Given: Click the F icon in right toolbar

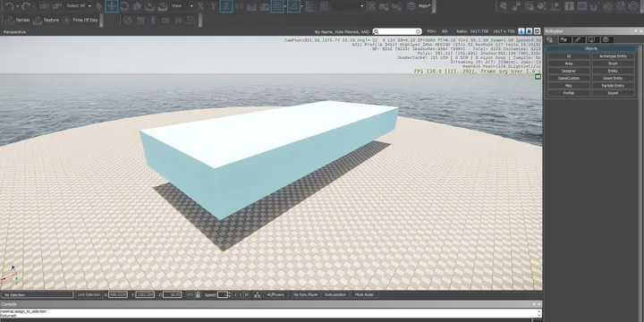Looking at the screenshot, I should (569, 5).
